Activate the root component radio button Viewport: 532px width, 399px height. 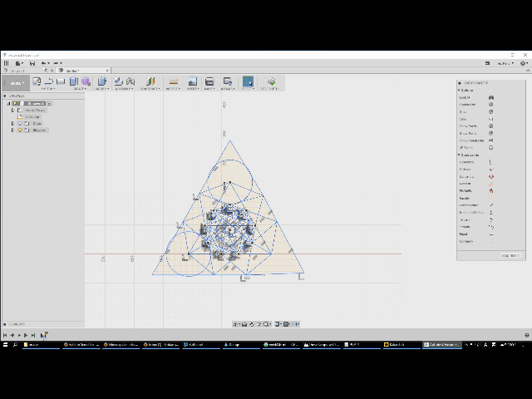(x=49, y=103)
